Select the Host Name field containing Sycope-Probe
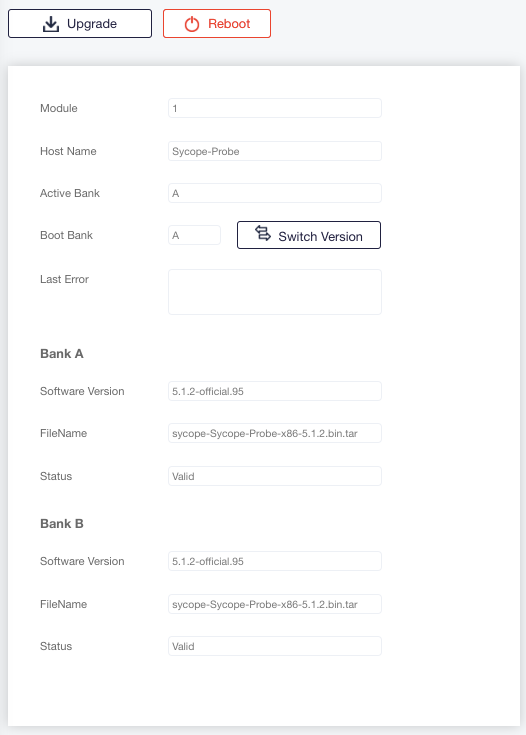 pyautogui.click(x=275, y=151)
